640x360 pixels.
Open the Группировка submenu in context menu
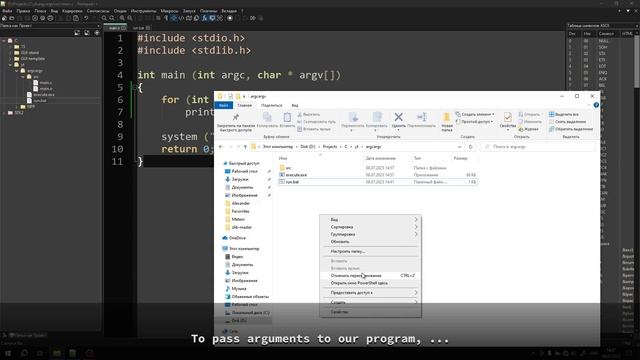coord(370,234)
